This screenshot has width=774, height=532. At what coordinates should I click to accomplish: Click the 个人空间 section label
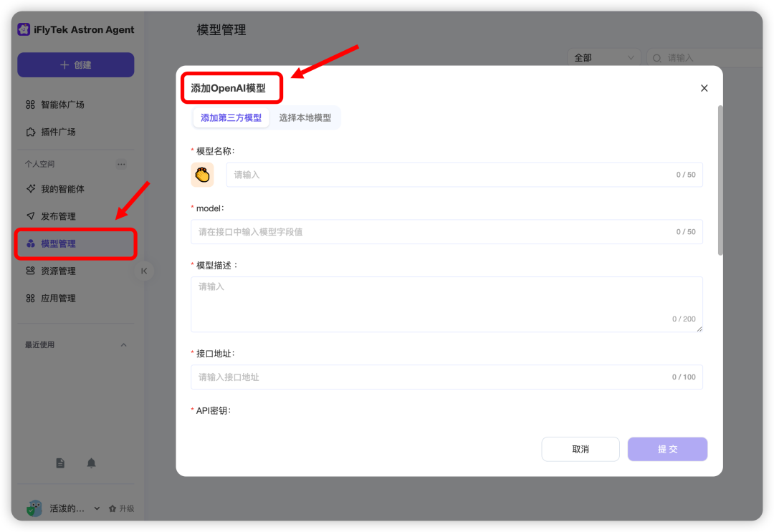[39, 164]
